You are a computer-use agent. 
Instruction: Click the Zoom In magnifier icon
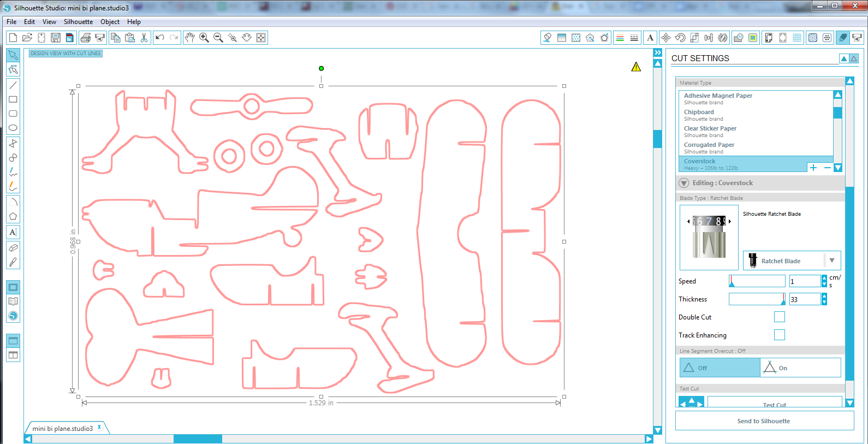pyautogui.click(x=204, y=38)
